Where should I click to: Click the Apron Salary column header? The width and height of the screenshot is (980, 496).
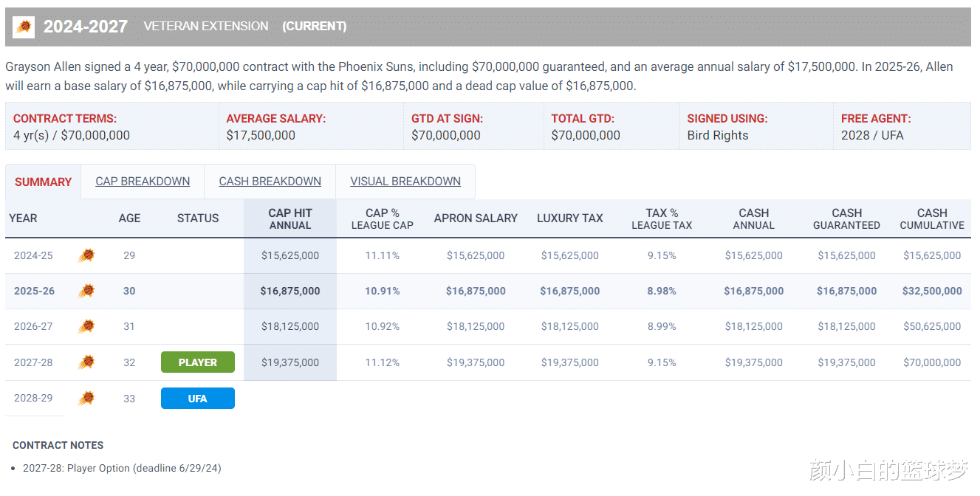pos(476,218)
